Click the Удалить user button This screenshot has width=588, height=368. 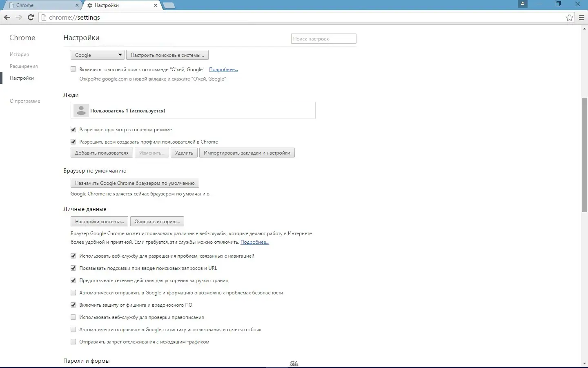tap(184, 153)
